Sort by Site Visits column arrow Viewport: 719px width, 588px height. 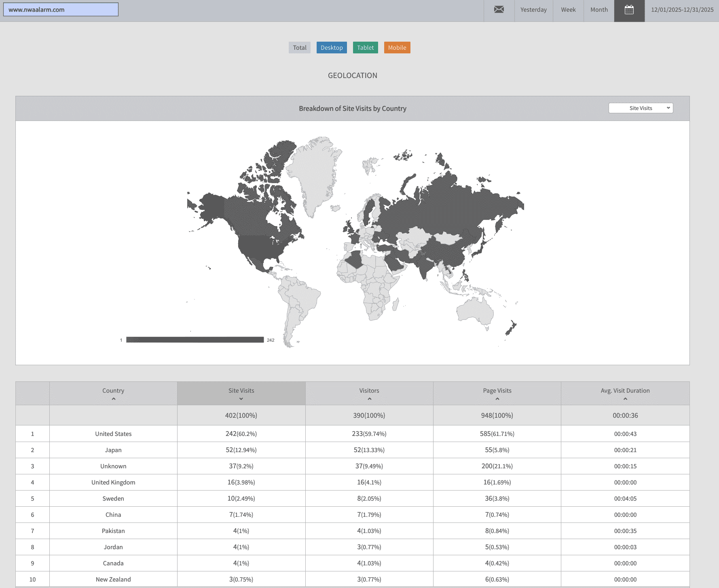pyautogui.click(x=241, y=399)
